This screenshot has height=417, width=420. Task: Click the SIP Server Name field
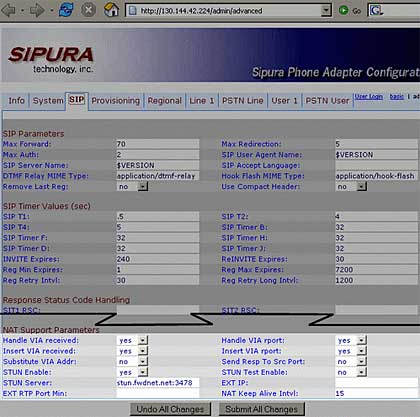coord(158,165)
